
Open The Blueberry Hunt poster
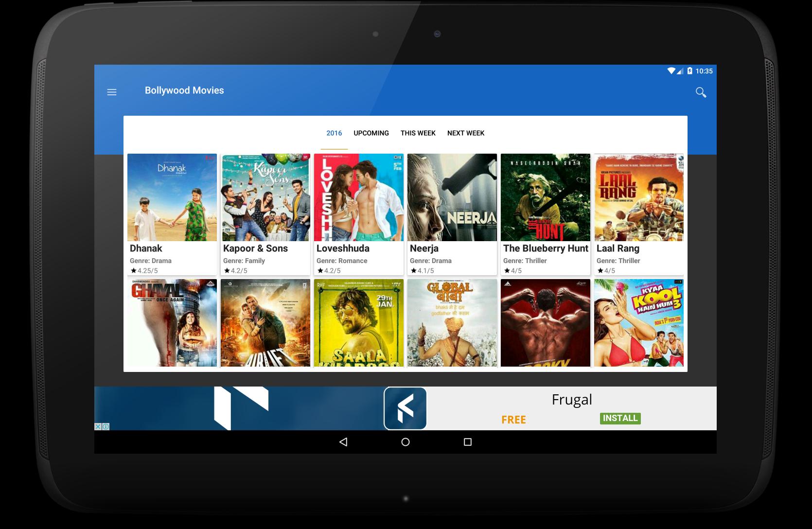coord(546,197)
